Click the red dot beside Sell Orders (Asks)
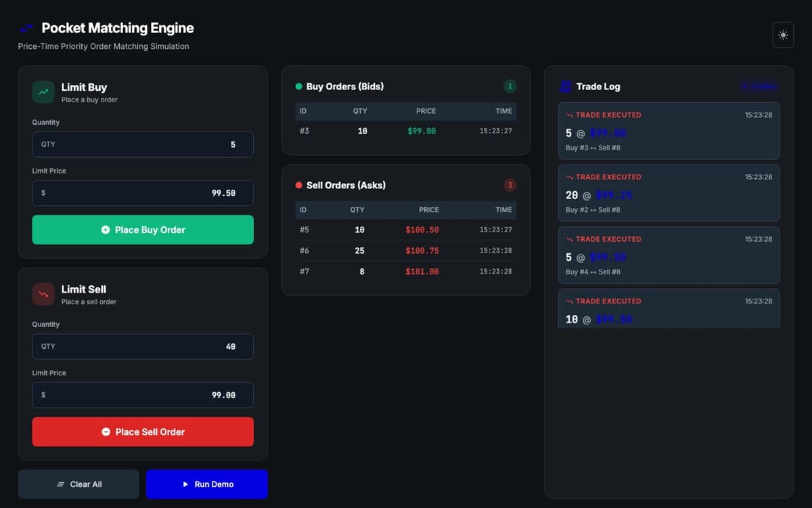This screenshot has width=812, height=508. [299, 186]
